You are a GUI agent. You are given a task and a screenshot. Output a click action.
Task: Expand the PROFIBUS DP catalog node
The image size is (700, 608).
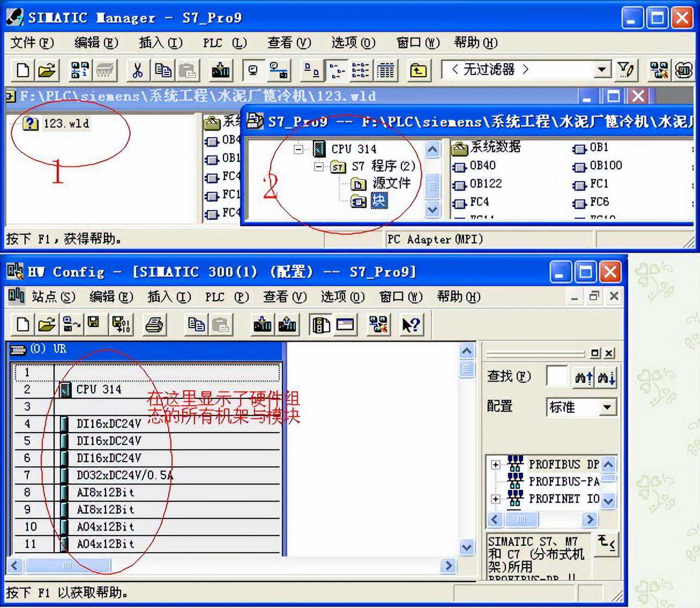496,465
